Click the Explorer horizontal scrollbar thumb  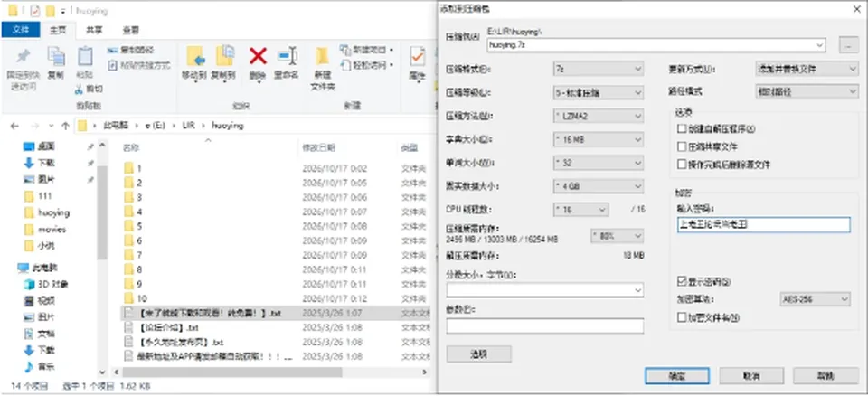231,372
